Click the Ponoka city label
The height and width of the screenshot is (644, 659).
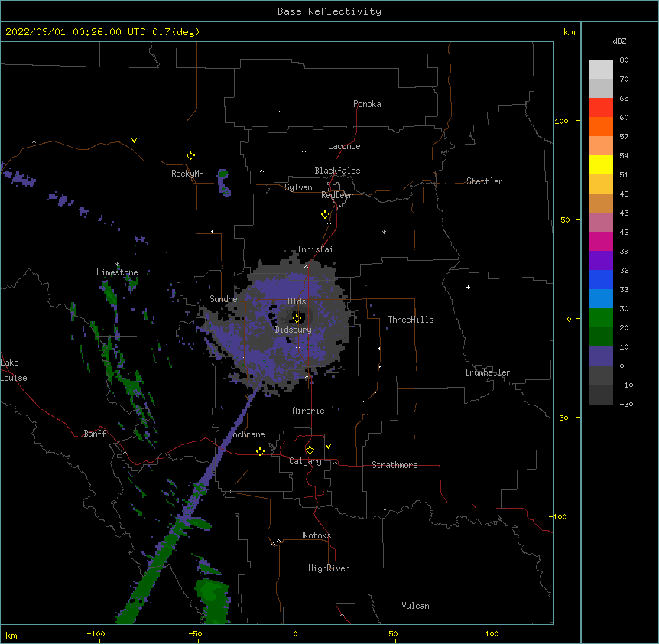pos(367,104)
